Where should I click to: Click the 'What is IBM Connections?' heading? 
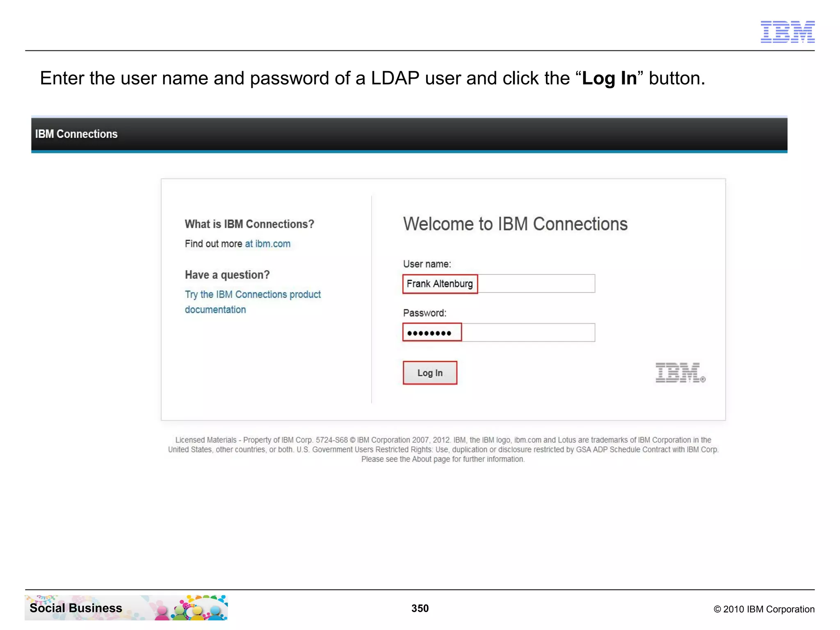[x=249, y=224]
